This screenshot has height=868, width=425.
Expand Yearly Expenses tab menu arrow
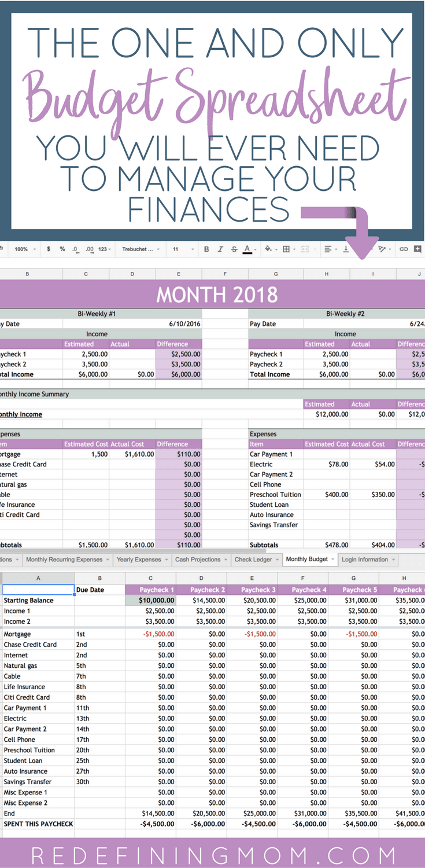[x=167, y=560]
